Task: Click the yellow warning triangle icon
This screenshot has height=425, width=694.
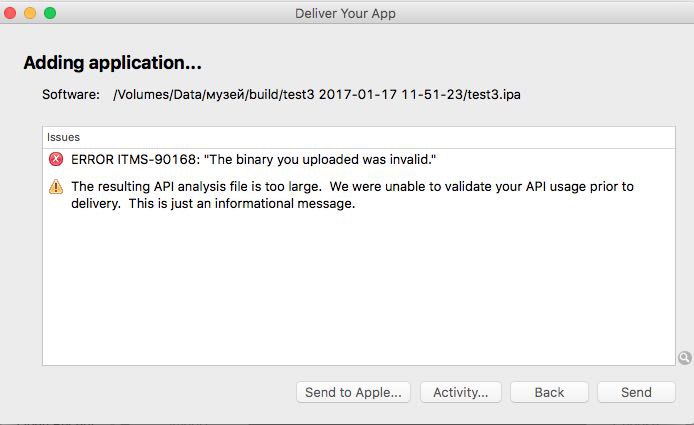Action: click(55, 186)
